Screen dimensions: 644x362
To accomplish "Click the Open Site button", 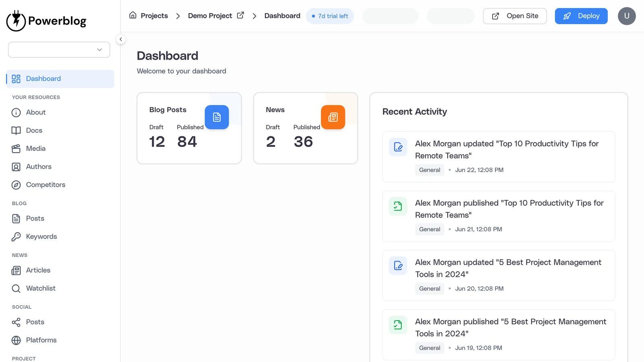I will click(x=515, y=16).
